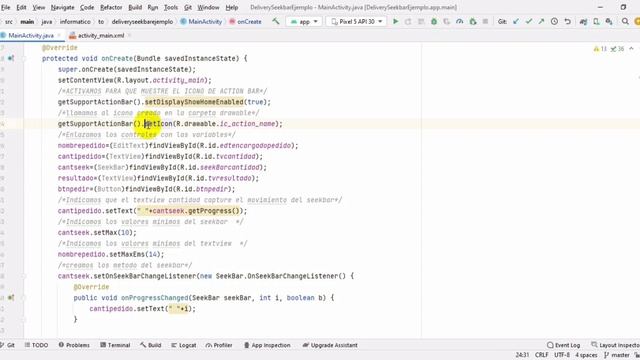Open the Run menu
Image resolution: width=640 pixels, height=360 pixels.
(x=153, y=7)
